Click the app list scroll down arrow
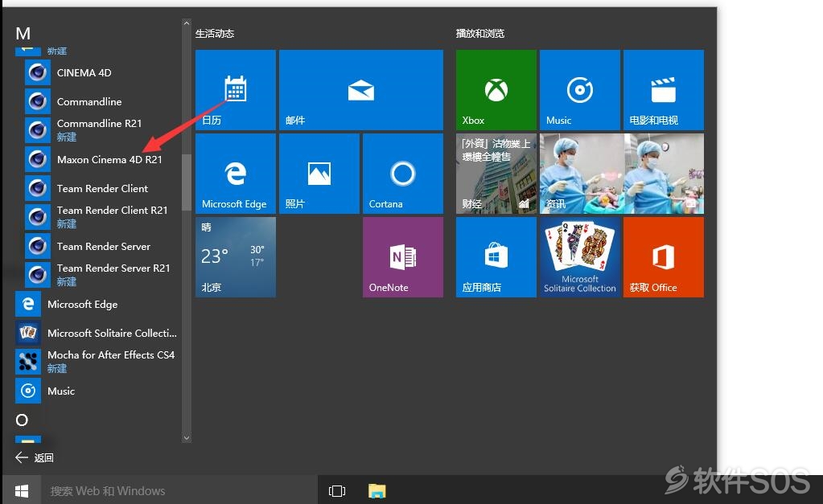 tap(187, 437)
